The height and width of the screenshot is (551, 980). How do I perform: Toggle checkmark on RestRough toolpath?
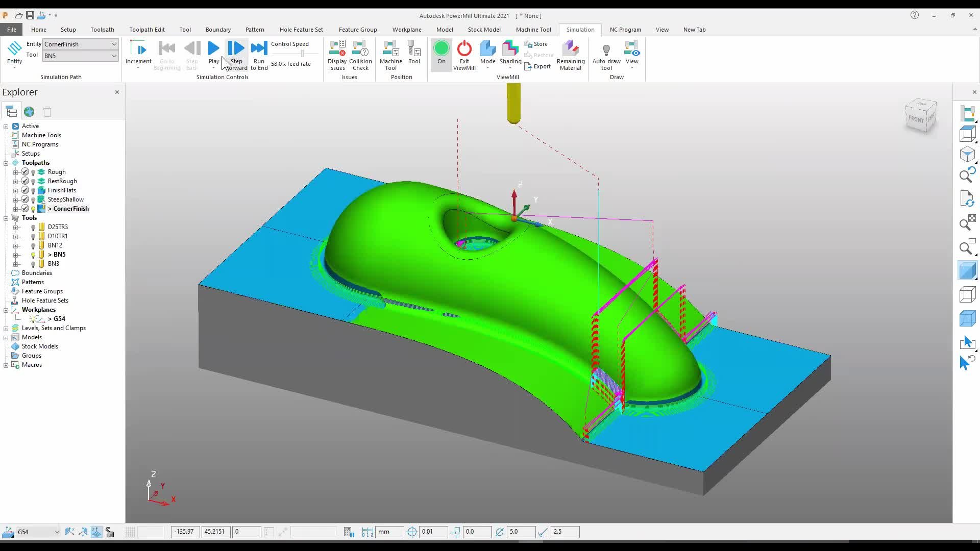pos(25,181)
